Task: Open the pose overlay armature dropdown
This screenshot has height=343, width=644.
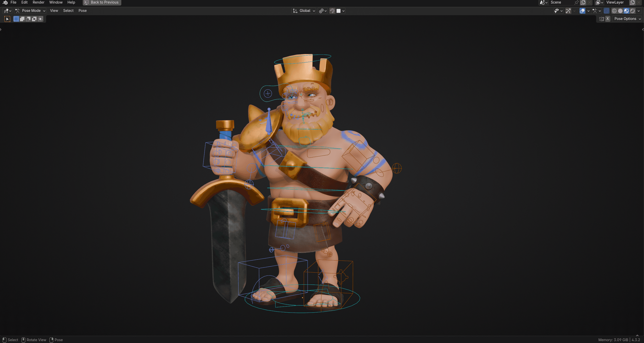Action: pyautogui.click(x=596, y=11)
